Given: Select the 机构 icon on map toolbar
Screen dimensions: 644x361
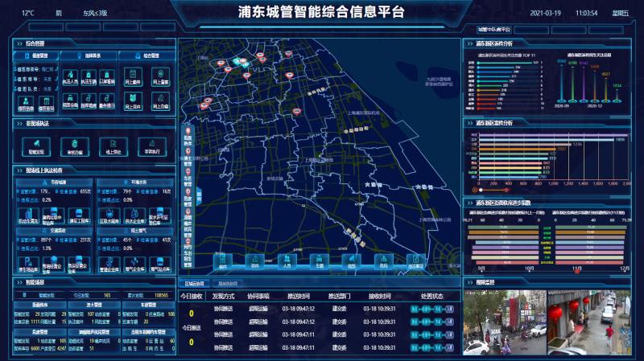Looking at the screenshot, I should coord(382,260).
